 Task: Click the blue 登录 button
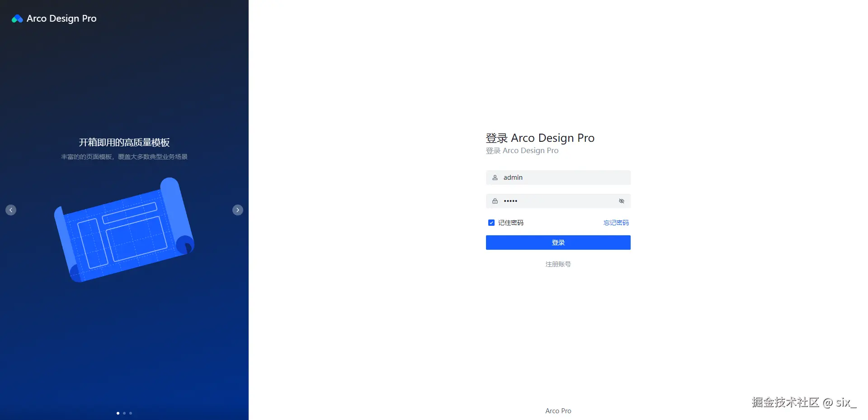[x=558, y=243]
